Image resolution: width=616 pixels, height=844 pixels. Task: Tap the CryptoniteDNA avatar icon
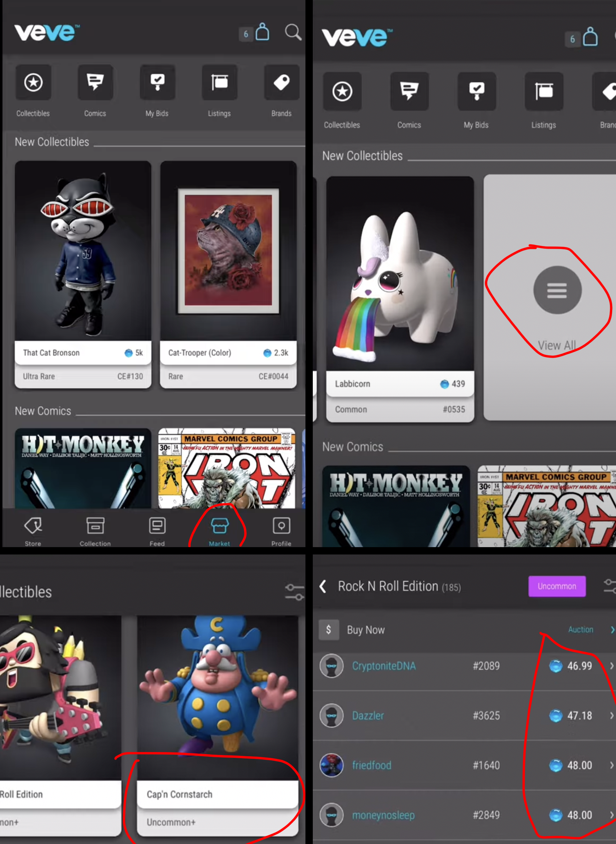[x=332, y=666]
